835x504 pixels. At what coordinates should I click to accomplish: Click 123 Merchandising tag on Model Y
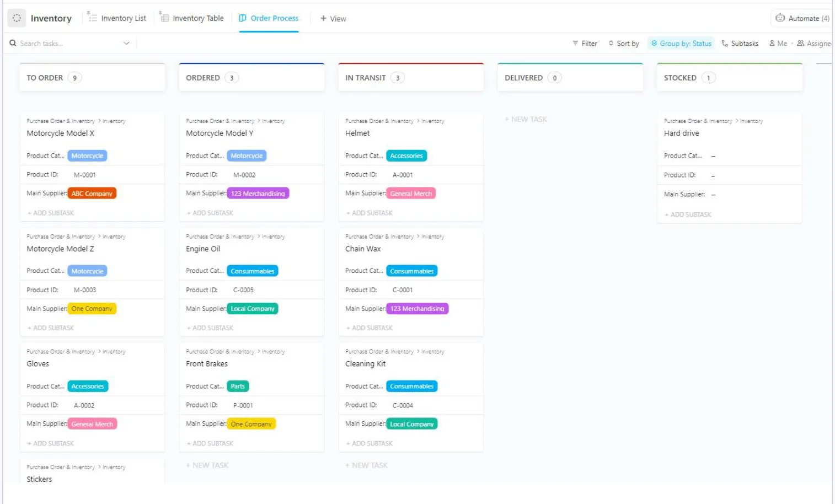pos(258,194)
